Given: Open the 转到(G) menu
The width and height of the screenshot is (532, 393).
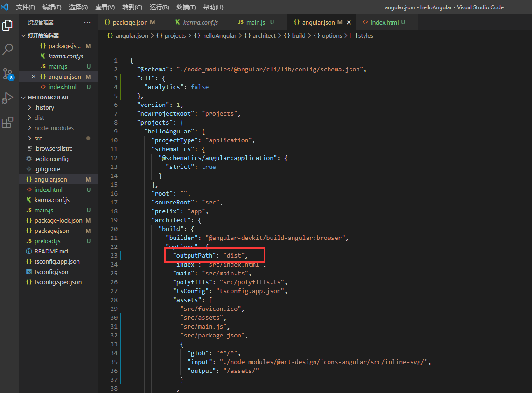Looking at the screenshot, I should pos(132,7).
